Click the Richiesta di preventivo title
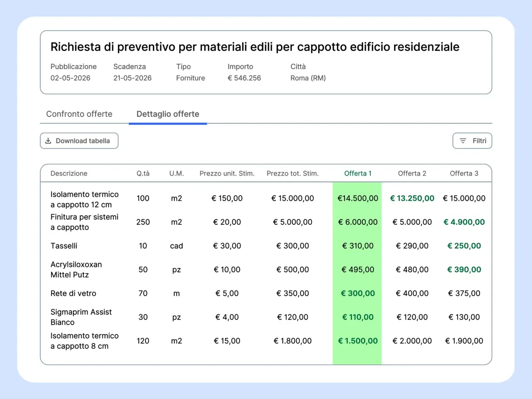The width and height of the screenshot is (532, 399). pos(255,47)
